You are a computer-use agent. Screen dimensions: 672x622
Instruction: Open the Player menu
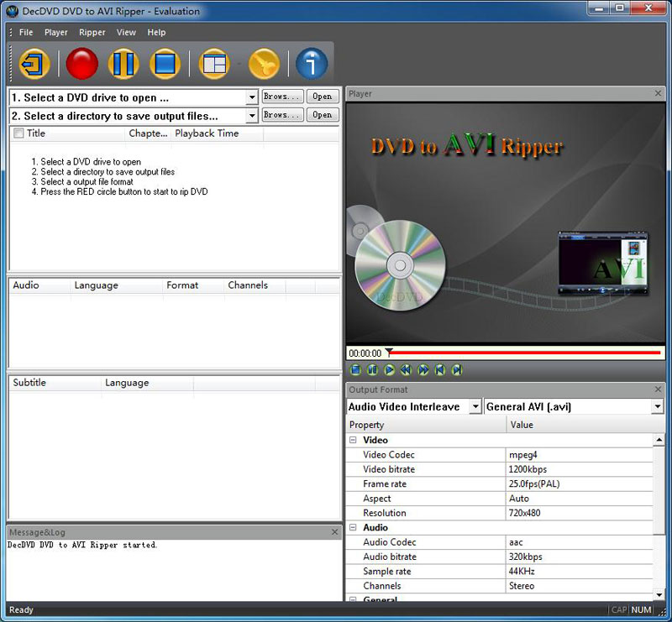tap(56, 32)
